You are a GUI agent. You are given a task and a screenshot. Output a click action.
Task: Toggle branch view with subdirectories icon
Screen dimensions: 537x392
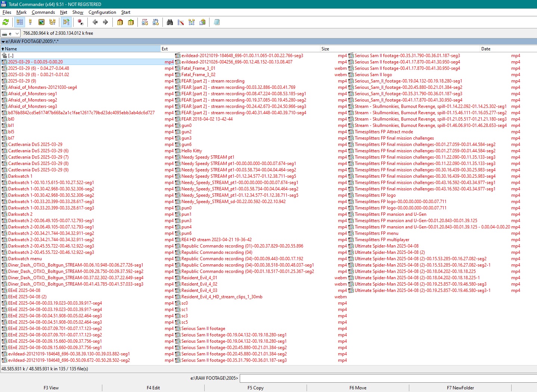pyautogui.click(x=66, y=22)
